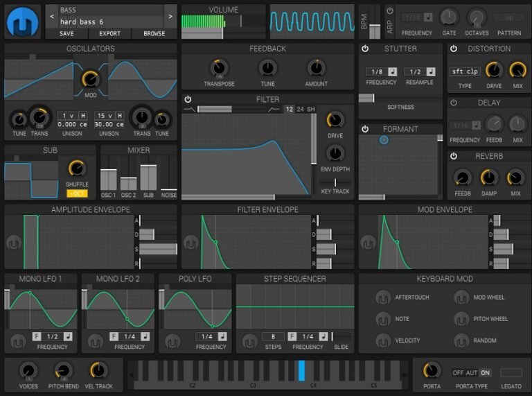Image resolution: width=532 pixels, height=396 pixels.
Task: Click the BROWSE presets button
Action: pos(154,33)
